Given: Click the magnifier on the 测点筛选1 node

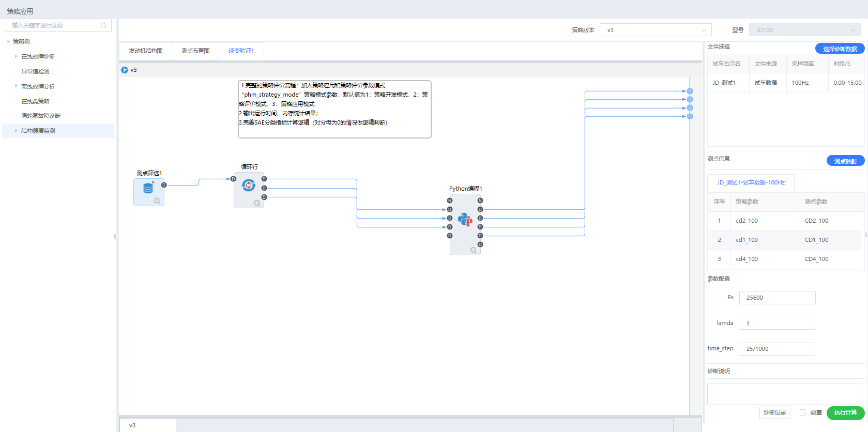Looking at the screenshot, I should 157,201.
